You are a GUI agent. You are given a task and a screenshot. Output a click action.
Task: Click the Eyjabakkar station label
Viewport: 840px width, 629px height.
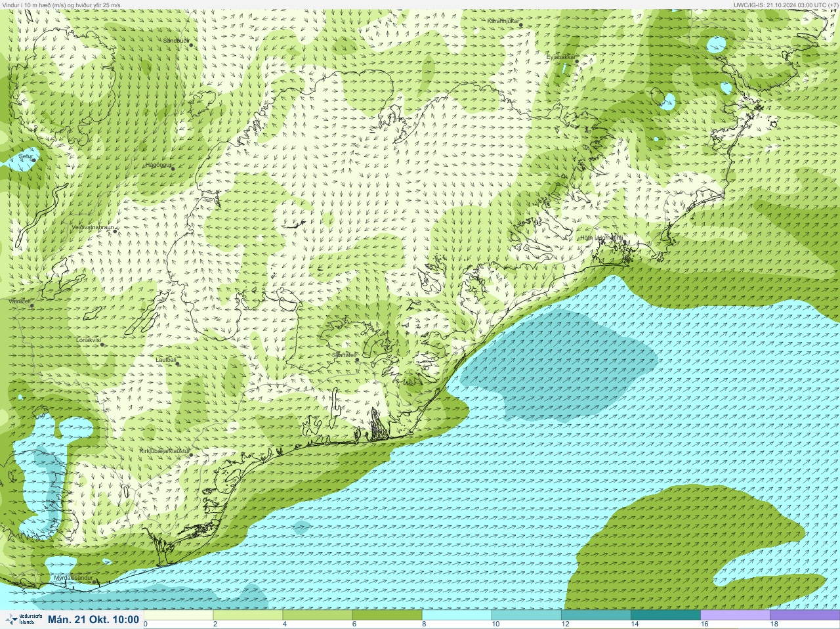[561, 57]
